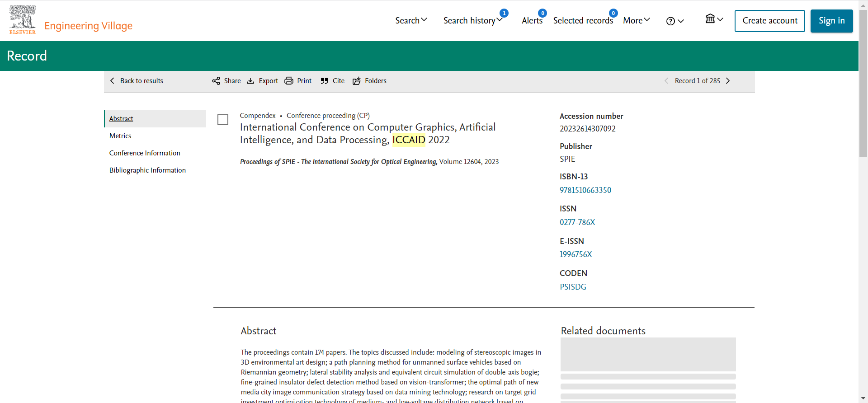Click the Abstract section heading in content
The height and width of the screenshot is (403, 868).
(259, 331)
